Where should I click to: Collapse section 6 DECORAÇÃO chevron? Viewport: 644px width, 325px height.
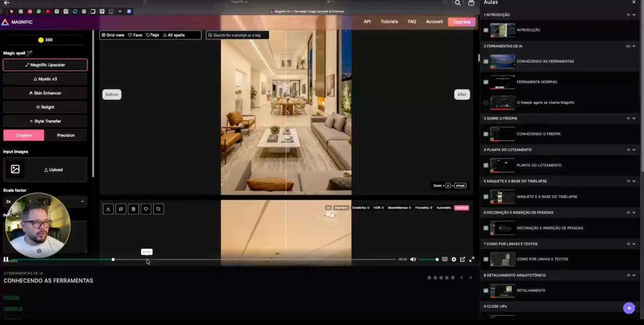pos(634,212)
